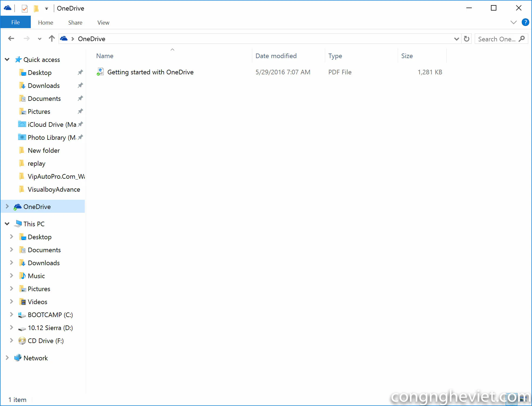The height and width of the screenshot is (406, 532).
Task: Open Videos under This PC
Action: pyautogui.click(x=38, y=302)
